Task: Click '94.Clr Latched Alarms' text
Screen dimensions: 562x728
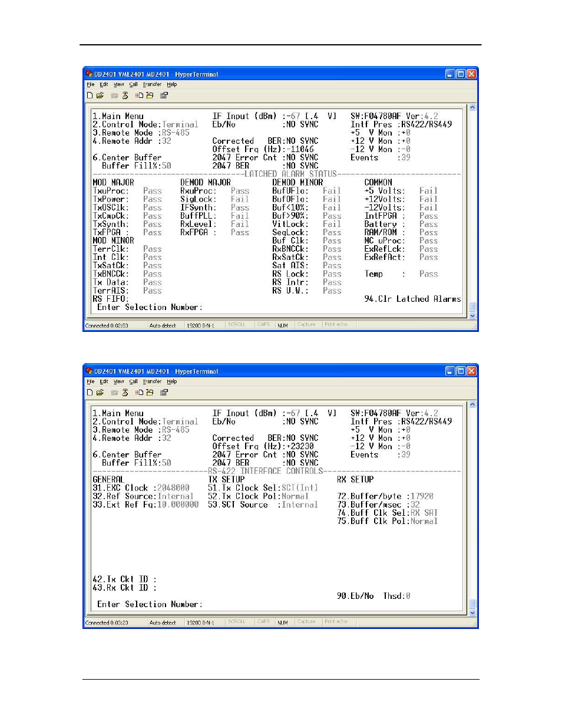Action: 412,299
